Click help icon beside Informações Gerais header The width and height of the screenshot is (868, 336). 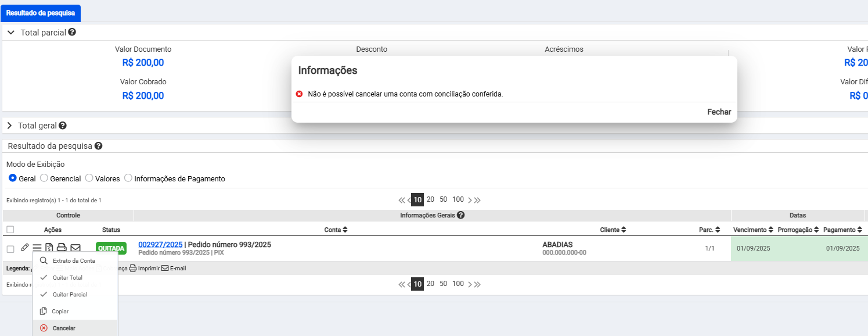460,216
